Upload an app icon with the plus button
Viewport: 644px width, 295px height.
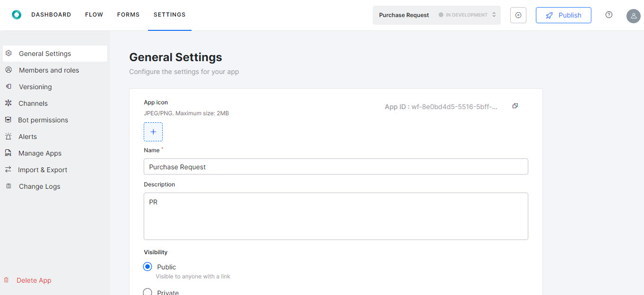click(x=153, y=131)
